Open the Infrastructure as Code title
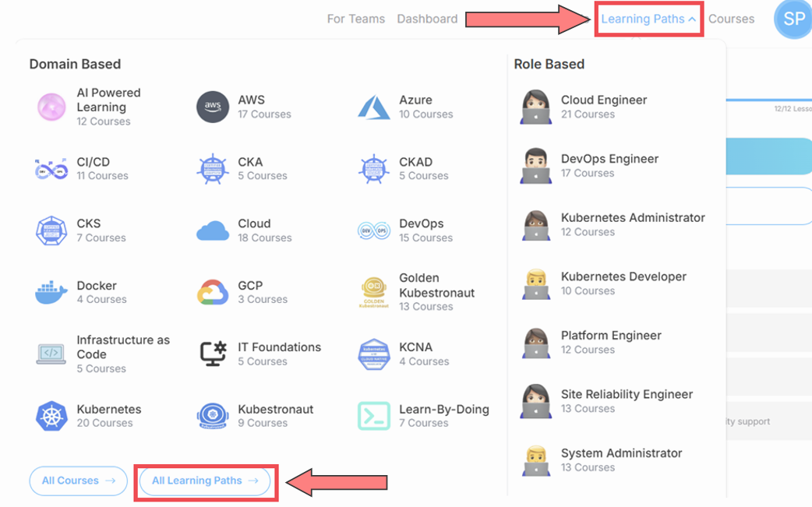The width and height of the screenshot is (812, 507). 123,347
